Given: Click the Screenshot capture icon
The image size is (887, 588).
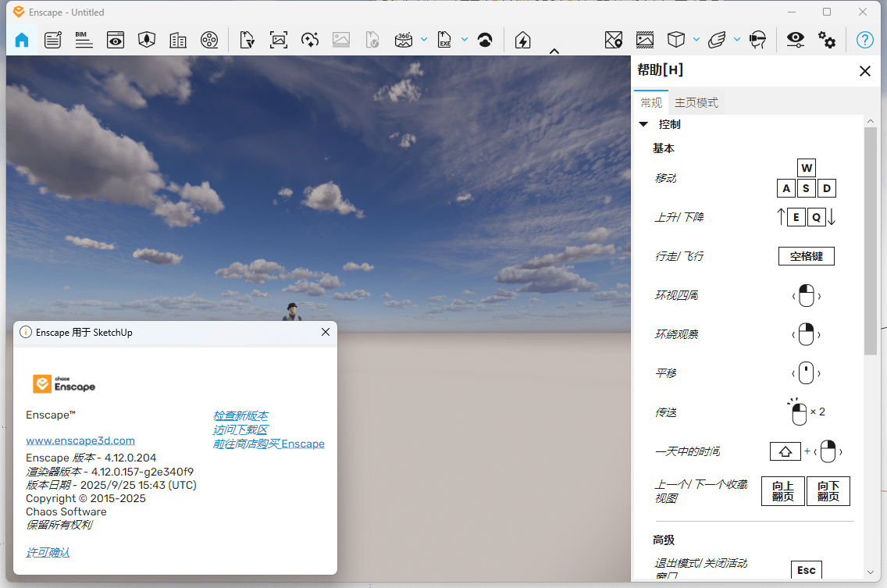Looking at the screenshot, I should click(279, 40).
